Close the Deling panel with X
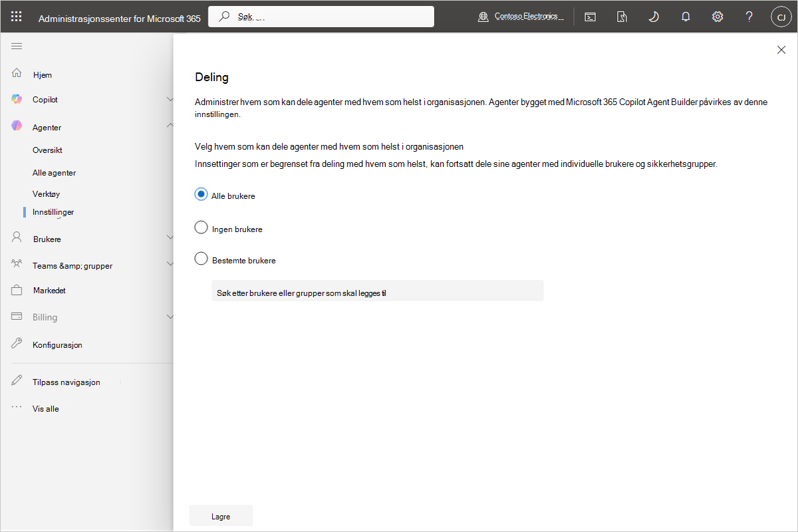Image resolution: width=798 pixels, height=532 pixels. (781, 50)
